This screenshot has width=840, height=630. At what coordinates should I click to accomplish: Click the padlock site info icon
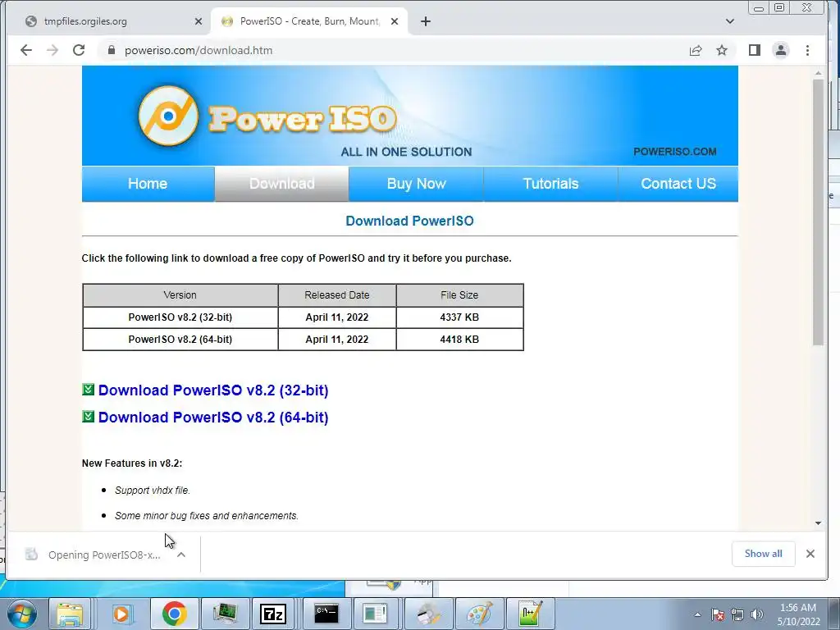[112, 50]
